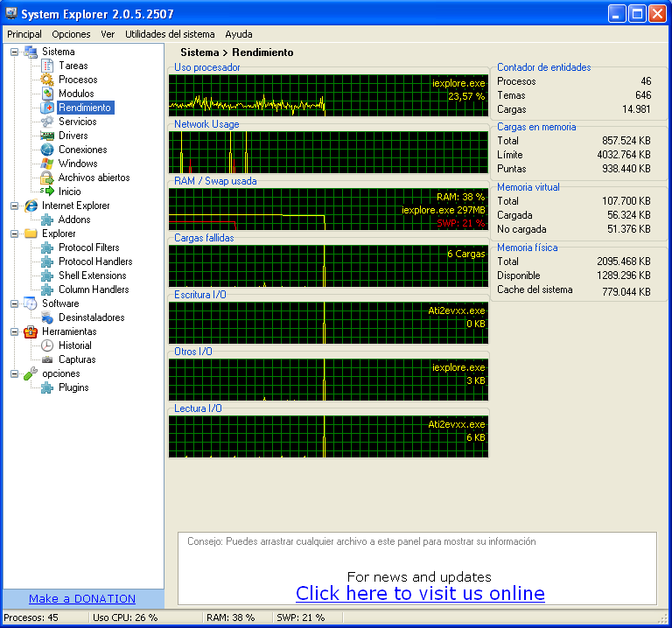Click the Procesos gear icon
The image size is (672, 628).
coord(47,80)
